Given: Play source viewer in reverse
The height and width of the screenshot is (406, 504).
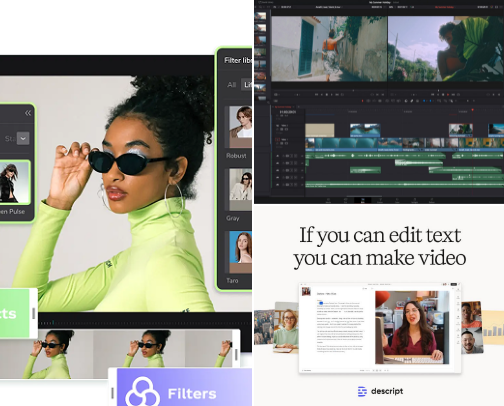Looking at the screenshot, I should coord(322,94).
